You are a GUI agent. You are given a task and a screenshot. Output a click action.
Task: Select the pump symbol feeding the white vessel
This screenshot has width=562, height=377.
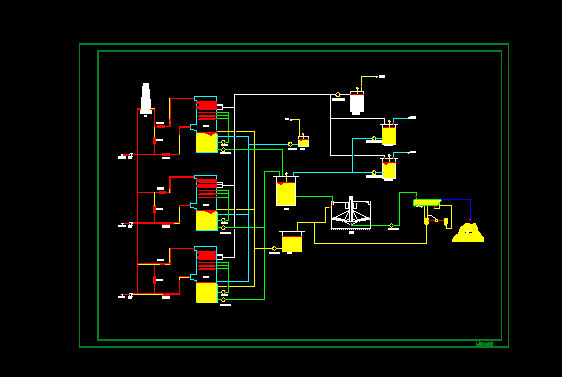[x=338, y=95]
